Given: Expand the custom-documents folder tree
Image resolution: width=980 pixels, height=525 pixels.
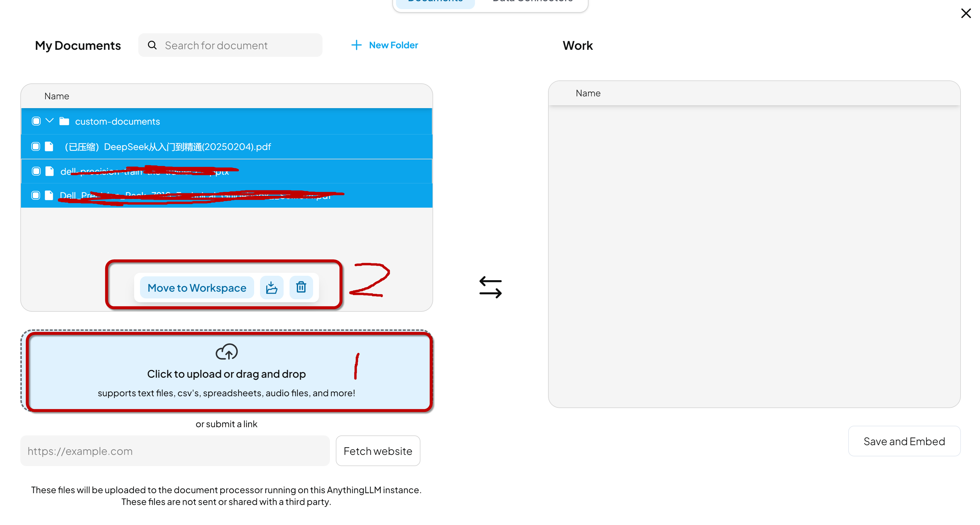Looking at the screenshot, I should (x=49, y=121).
